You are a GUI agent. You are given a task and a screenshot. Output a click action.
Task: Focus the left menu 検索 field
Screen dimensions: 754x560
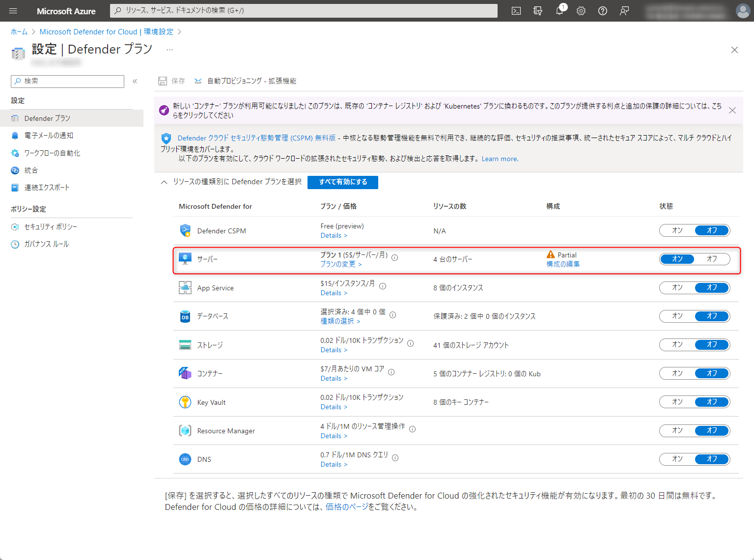click(x=67, y=81)
